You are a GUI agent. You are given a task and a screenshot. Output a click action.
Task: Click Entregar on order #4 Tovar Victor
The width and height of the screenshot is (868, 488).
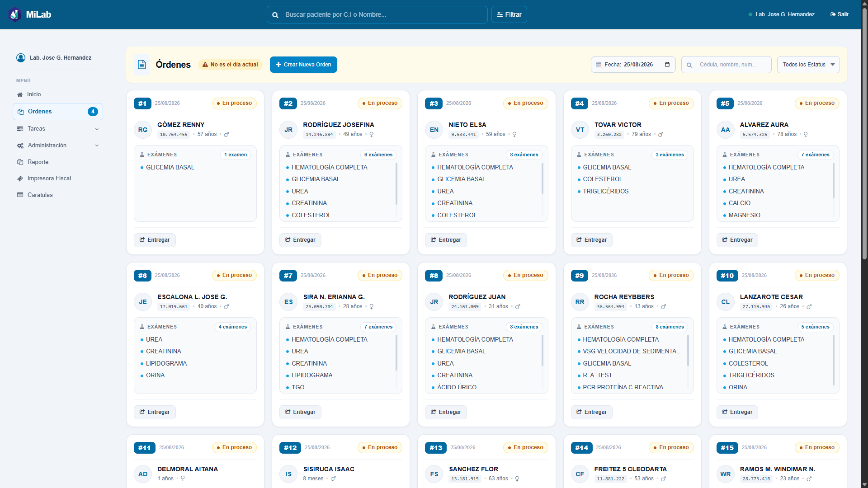[591, 240]
